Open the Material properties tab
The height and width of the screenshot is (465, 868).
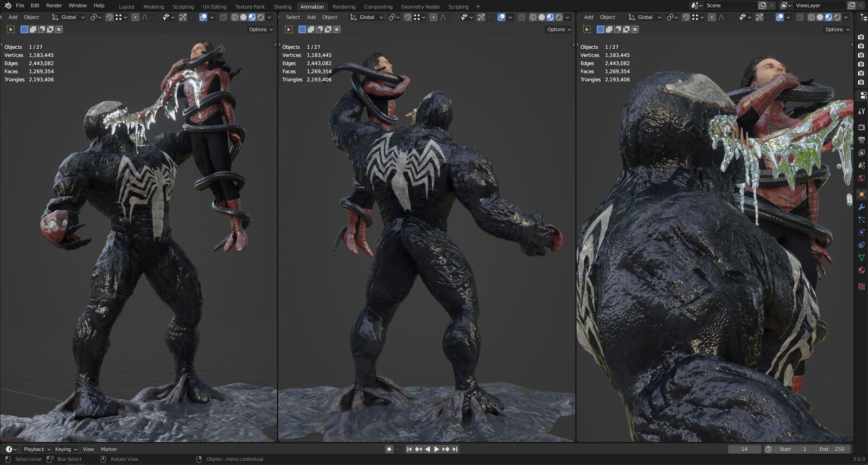coord(861,270)
